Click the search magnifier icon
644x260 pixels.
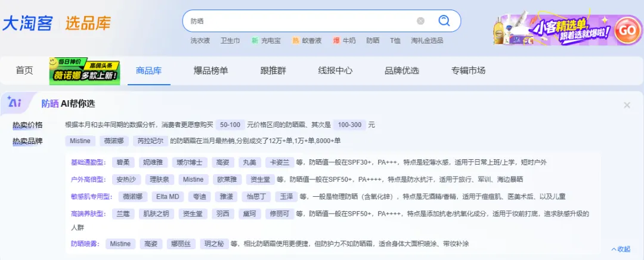pos(444,20)
